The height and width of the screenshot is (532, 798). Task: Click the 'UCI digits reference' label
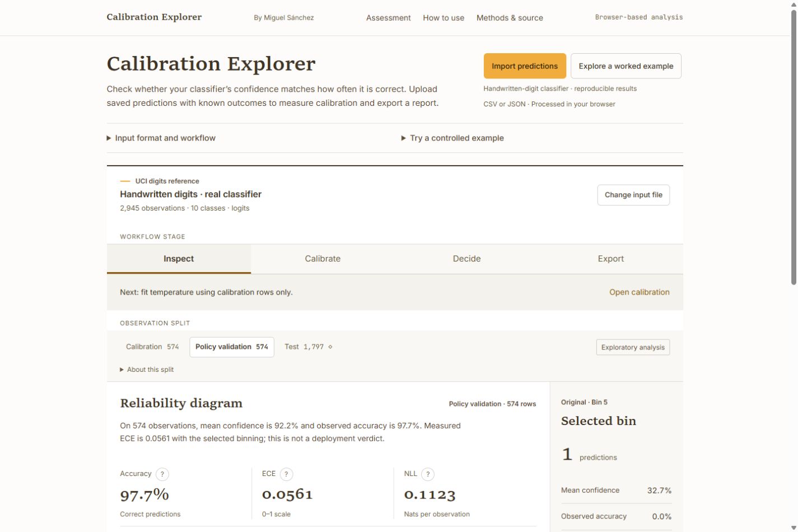167,181
